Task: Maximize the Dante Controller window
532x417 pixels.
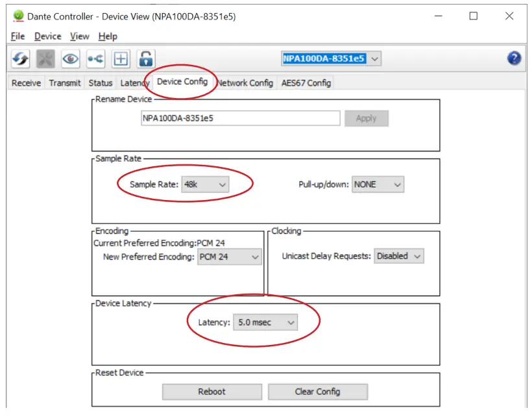Action: click(x=474, y=16)
